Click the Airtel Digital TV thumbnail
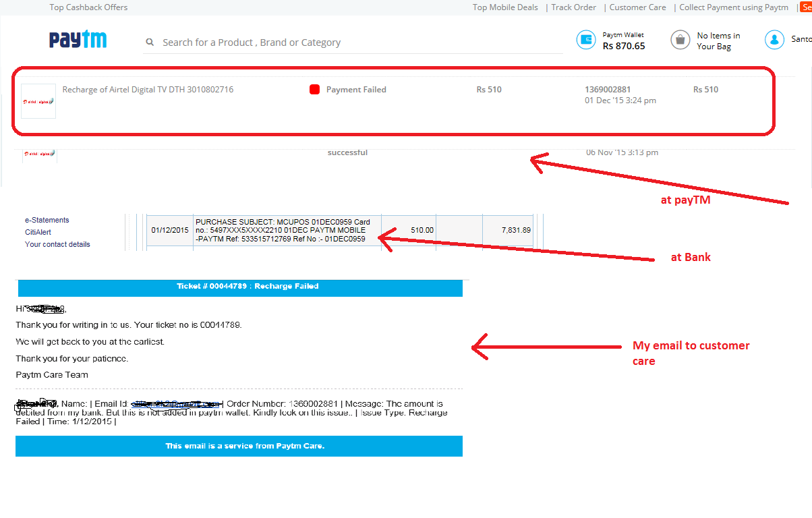 tap(38, 101)
